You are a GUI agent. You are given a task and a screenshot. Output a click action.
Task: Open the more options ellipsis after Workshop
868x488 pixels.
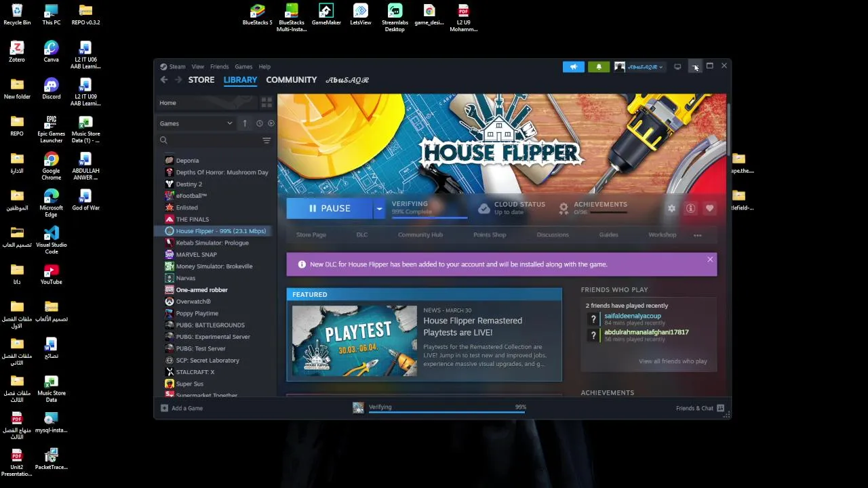tap(698, 235)
